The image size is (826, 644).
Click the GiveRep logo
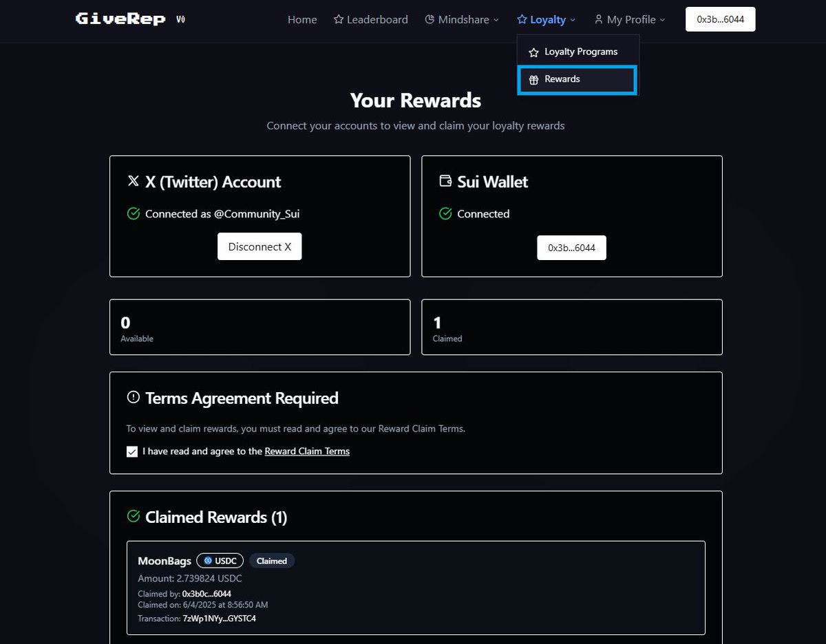(x=120, y=19)
